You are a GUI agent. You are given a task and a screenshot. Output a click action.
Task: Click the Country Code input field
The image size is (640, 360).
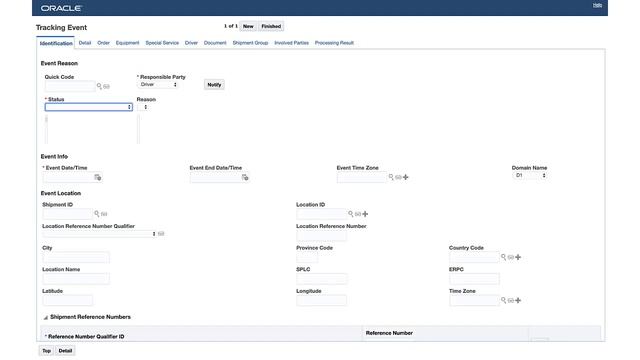pos(474,257)
